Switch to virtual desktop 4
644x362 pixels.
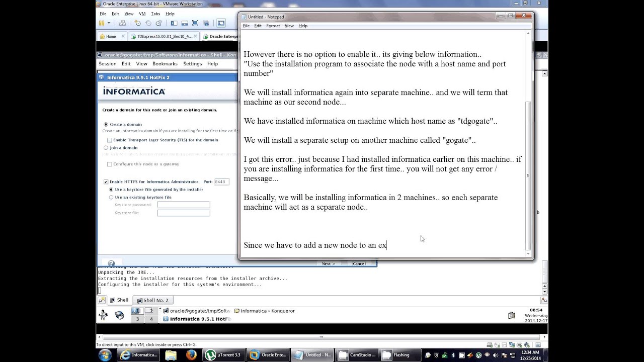151,319
